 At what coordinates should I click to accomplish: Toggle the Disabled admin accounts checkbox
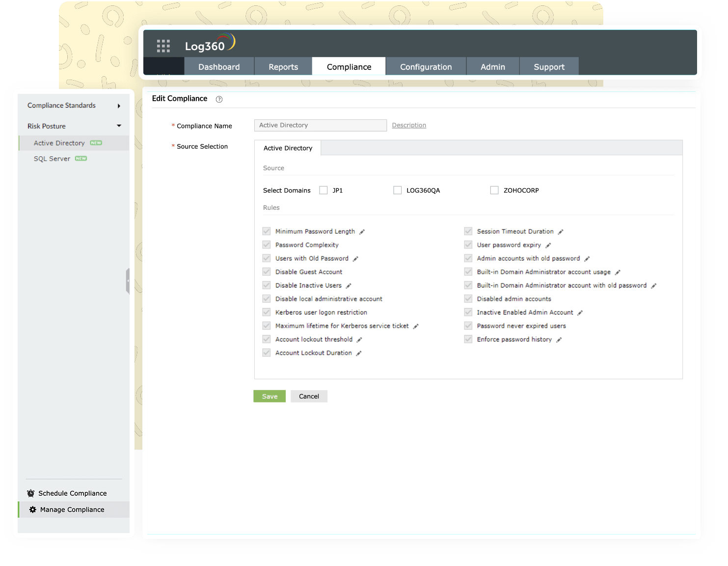[468, 299]
